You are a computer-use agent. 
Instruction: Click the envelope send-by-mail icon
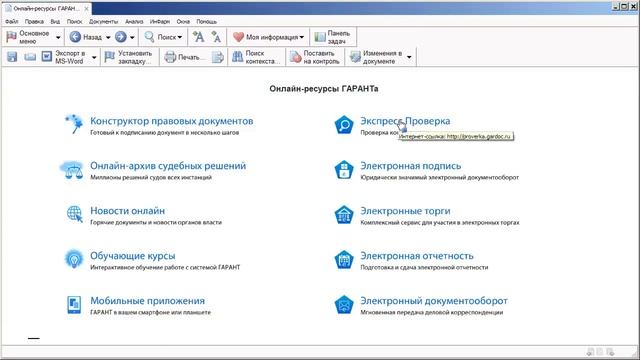tap(30, 57)
